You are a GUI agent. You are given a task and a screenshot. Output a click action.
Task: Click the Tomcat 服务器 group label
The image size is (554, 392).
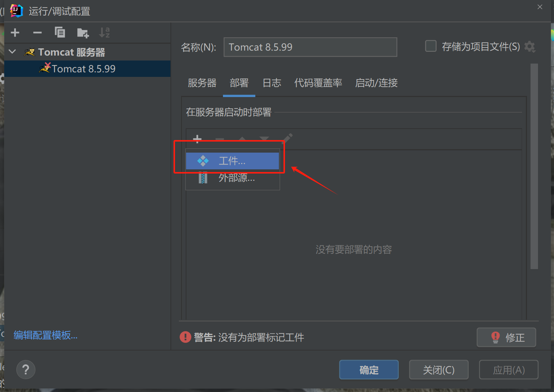point(72,52)
